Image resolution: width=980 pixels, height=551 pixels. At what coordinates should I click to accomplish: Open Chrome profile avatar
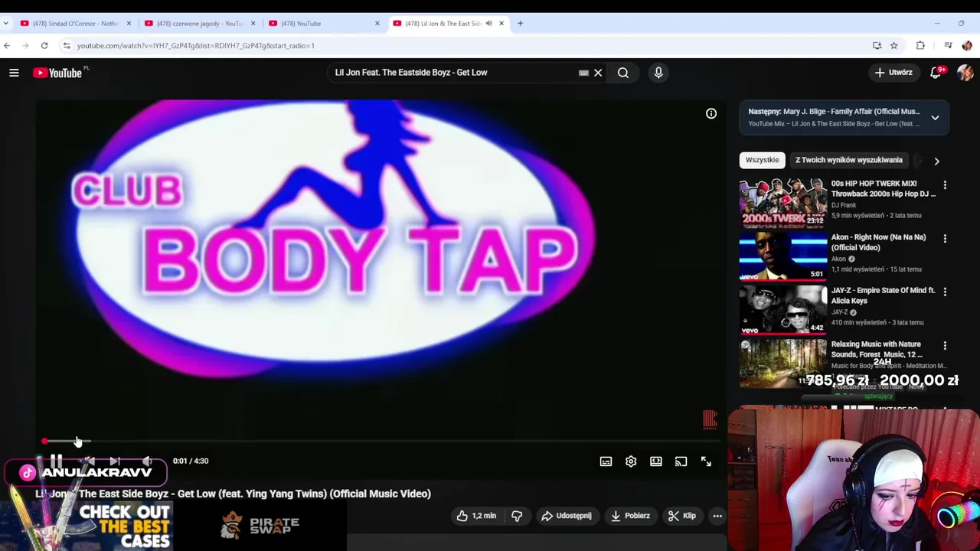(x=966, y=46)
